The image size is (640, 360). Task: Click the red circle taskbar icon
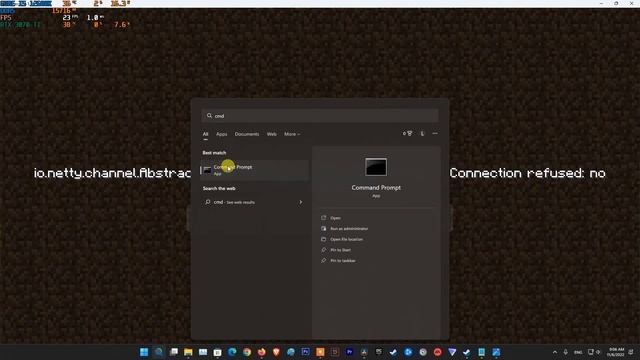pyautogui.click(x=438, y=352)
